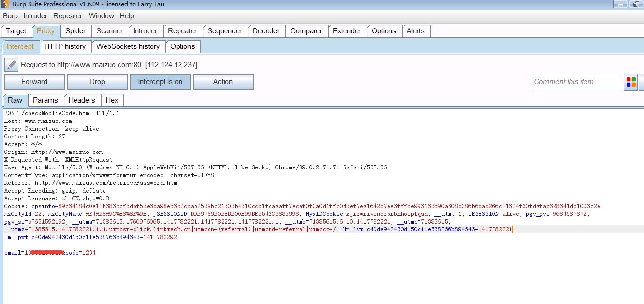Click the HyxIDCookie value in cookies
This screenshot has height=304, width=644.
tap(387, 214)
